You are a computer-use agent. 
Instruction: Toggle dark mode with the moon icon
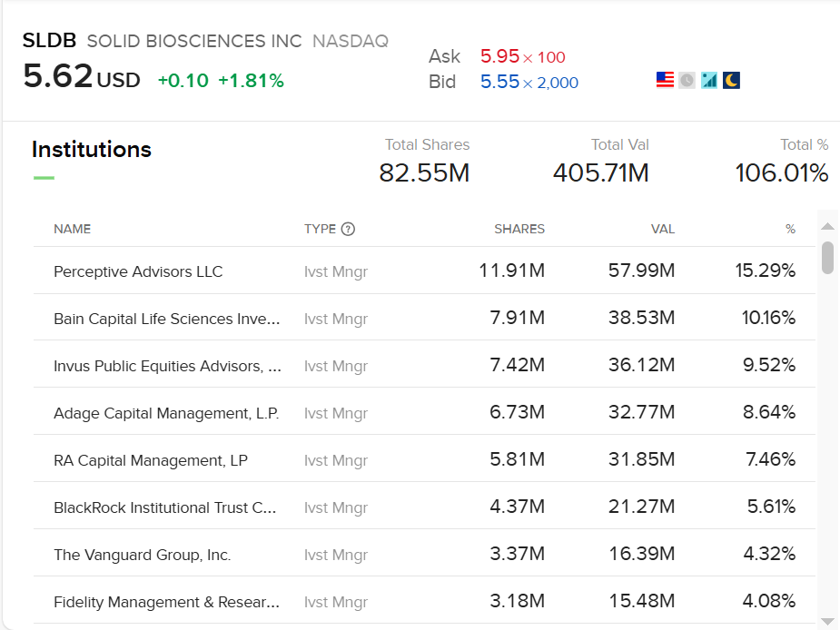coord(731,80)
